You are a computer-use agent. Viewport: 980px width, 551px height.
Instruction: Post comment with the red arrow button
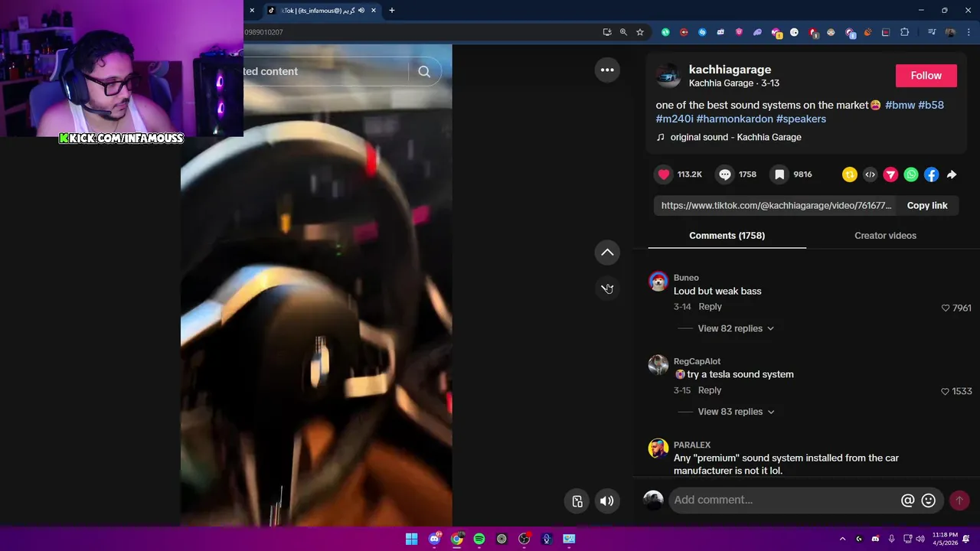[x=959, y=500]
